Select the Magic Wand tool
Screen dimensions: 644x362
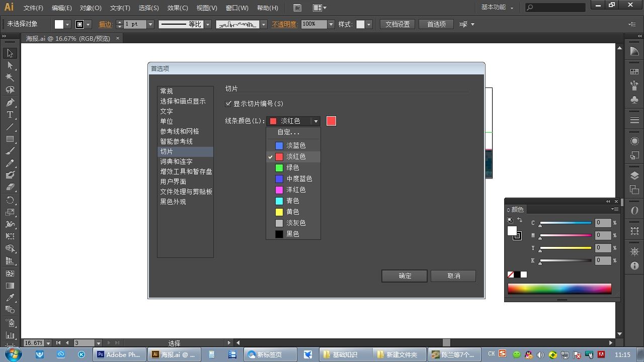point(10,77)
